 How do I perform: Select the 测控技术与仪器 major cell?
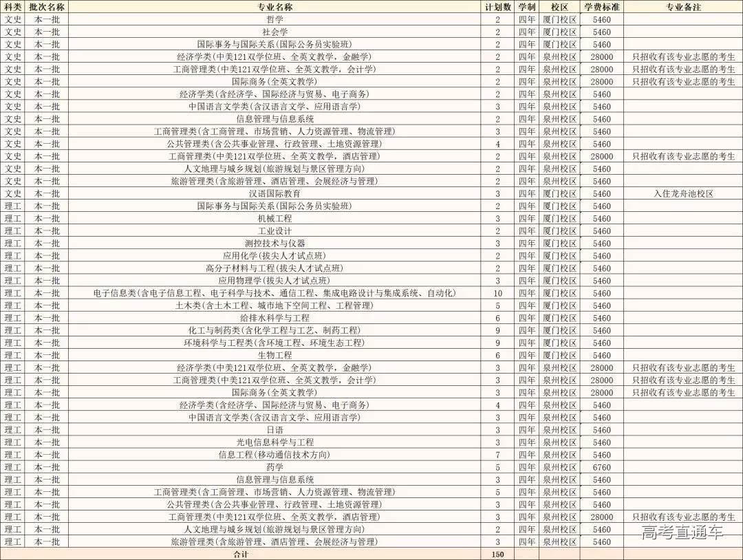(274, 244)
